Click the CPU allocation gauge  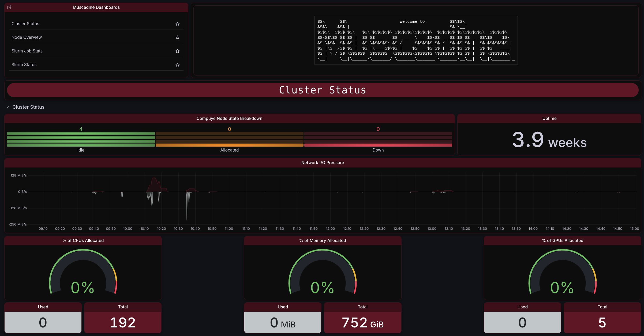point(83,272)
